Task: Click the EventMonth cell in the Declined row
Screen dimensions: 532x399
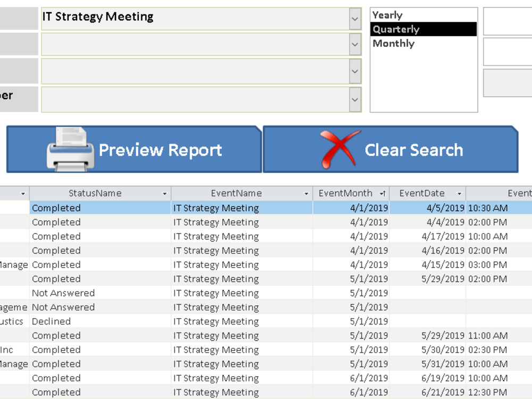Action: [x=351, y=321]
